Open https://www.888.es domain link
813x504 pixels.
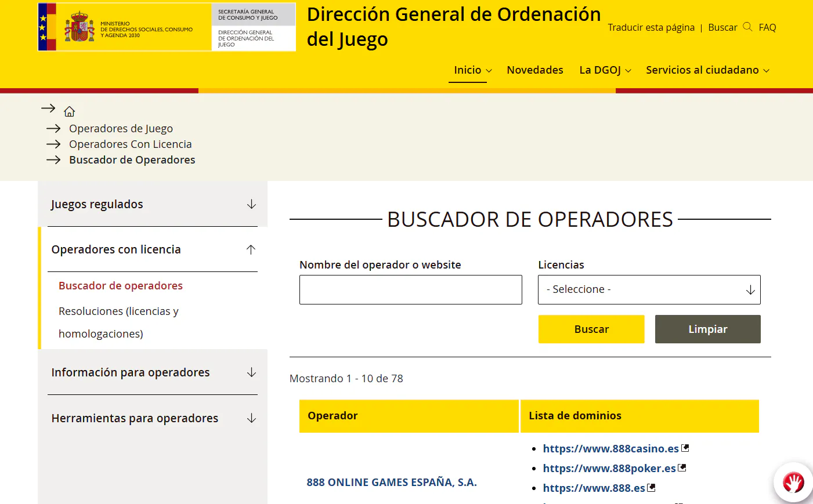coord(594,488)
